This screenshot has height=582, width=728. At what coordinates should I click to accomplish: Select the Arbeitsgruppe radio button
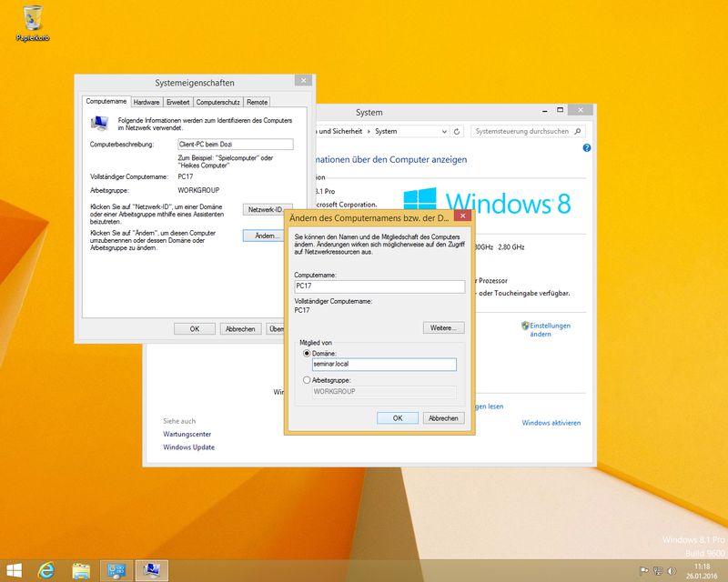tap(307, 379)
